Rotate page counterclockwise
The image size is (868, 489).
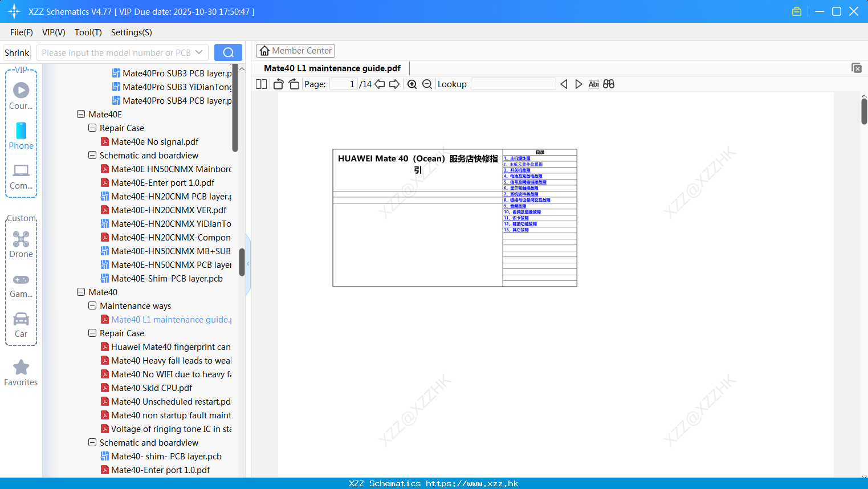point(279,84)
